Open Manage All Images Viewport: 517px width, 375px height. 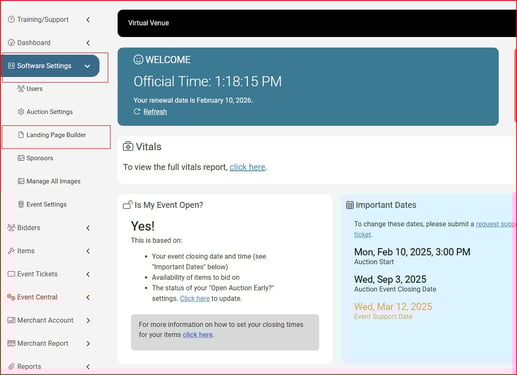[53, 181]
